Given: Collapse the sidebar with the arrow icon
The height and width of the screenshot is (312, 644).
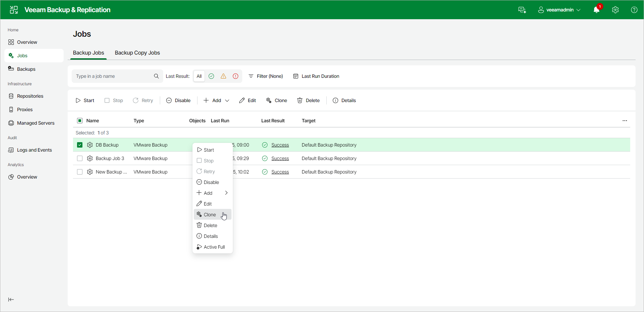Looking at the screenshot, I should (x=11, y=300).
